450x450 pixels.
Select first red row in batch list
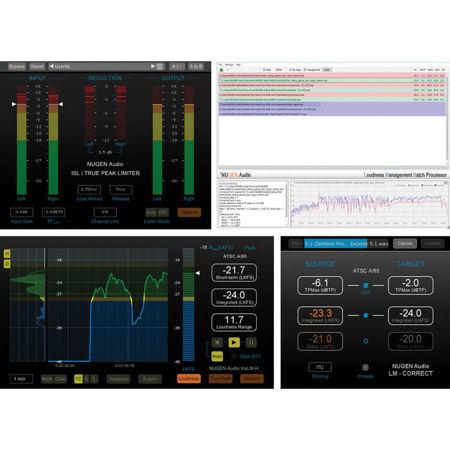coord(332,76)
